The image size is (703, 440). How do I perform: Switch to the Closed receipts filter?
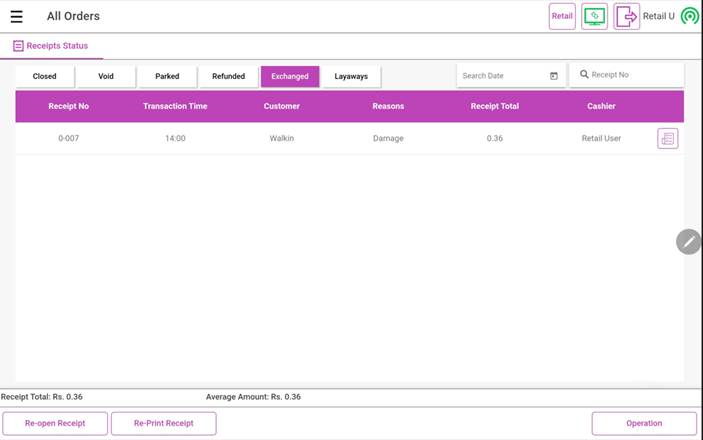coord(45,76)
